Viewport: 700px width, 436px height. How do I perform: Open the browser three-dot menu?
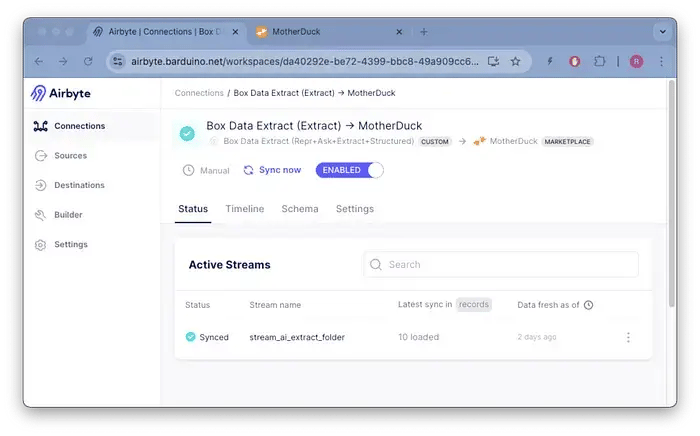click(x=661, y=61)
